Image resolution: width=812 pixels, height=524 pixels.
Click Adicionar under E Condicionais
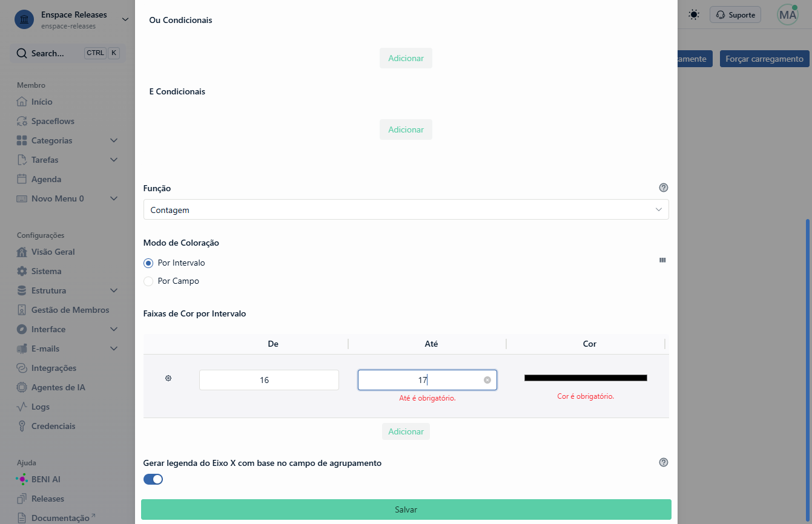click(x=406, y=129)
